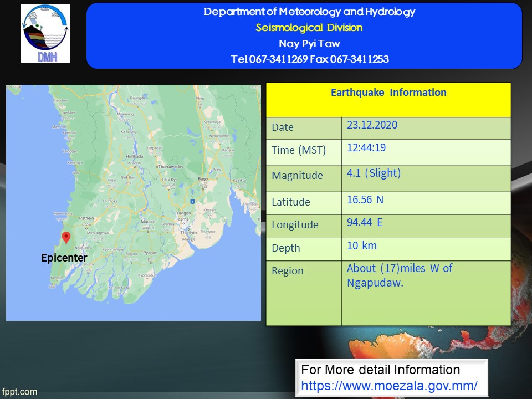Select 'Department of Meteorology and Hydrology' heading
The height and width of the screenshot is (399, 532).
pos(309,12)
